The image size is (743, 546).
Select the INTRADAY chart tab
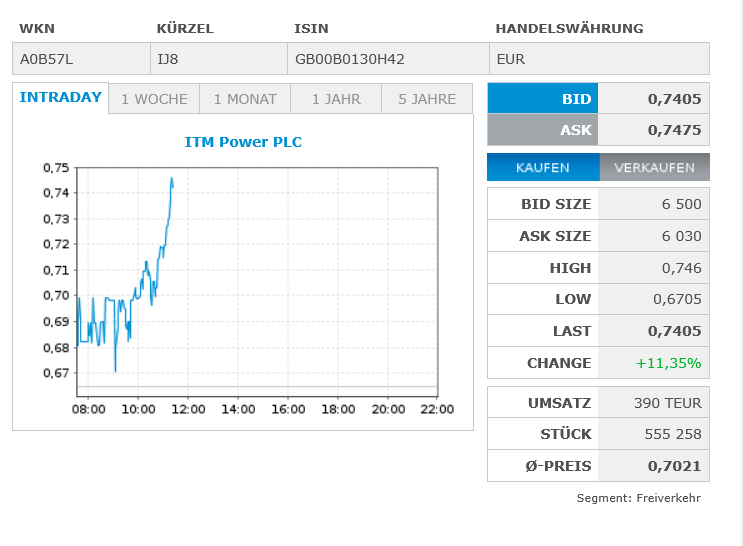(61, 98)
